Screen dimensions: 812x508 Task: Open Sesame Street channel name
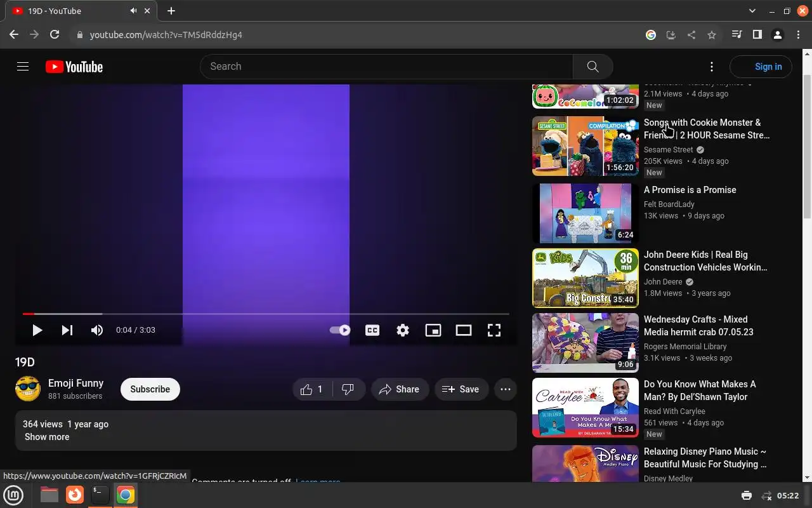[669, 150]
